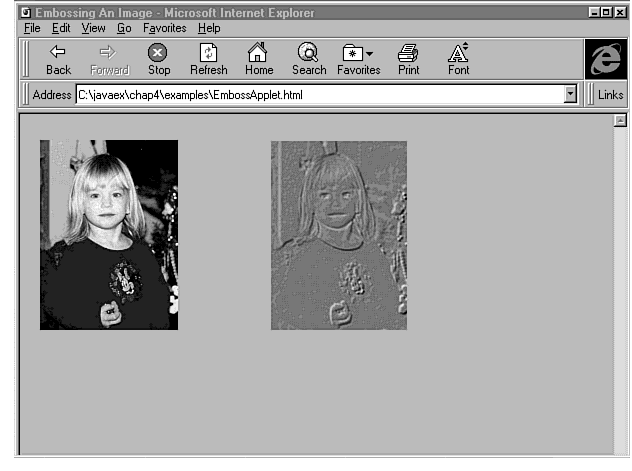Expand the Links toolbar section

click(610, 95)
